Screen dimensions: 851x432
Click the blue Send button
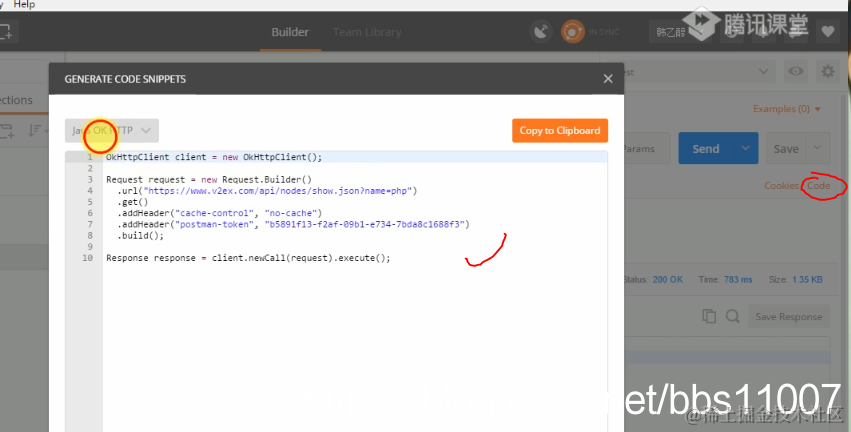pyautogui.click(x=706, y=148)
